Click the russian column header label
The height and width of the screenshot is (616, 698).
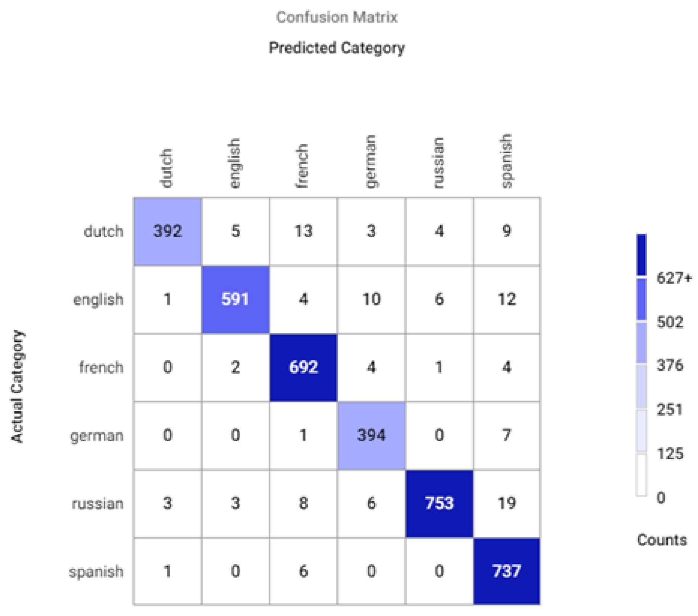click(439, 163)
